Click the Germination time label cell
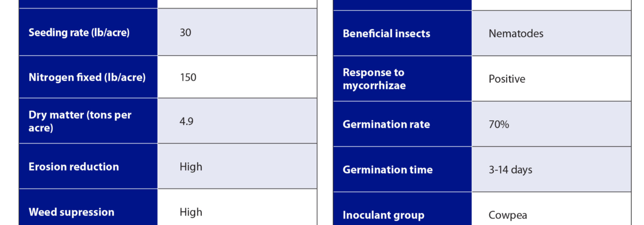This screenshot has width=644, height=225. [x=387, y=170]
